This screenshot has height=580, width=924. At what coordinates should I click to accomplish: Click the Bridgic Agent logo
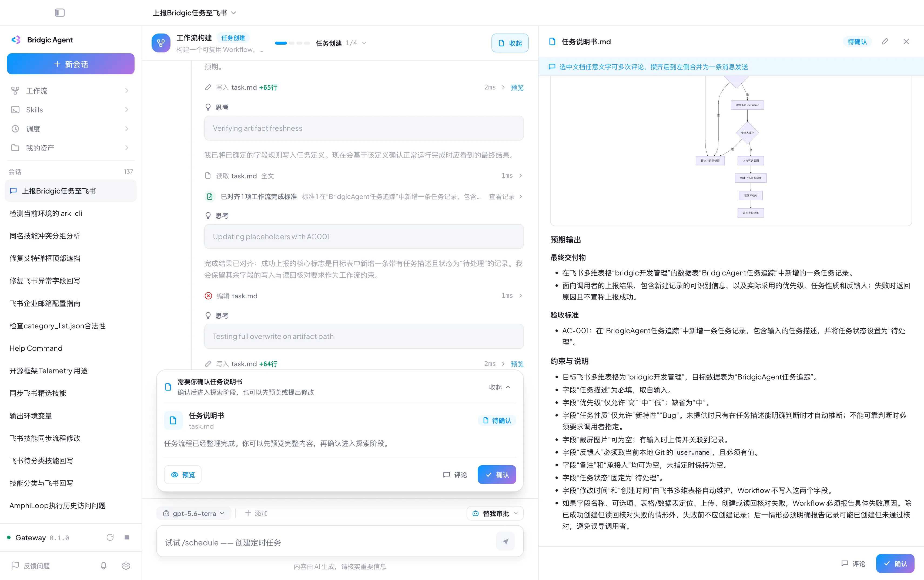[16, 40]
